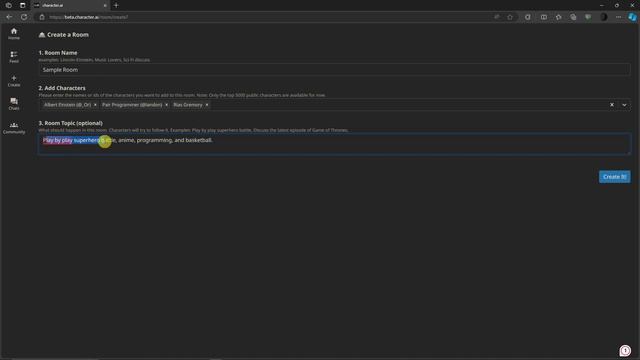The height and width of the screenshot is (360, 640).
Task: Open the Feed section in sidebar
Action: pyautogui.click(x=14, y=57)
